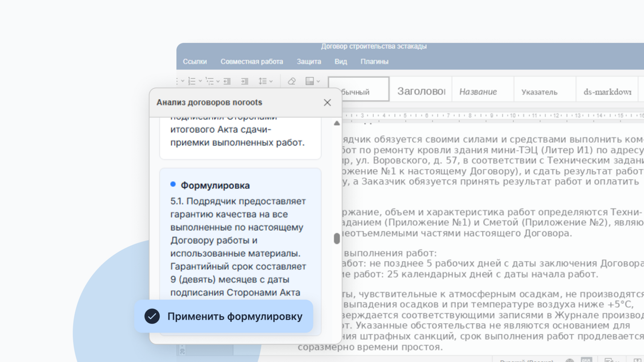The height and width of the screenshot is (362, 644).
Task: Open the Плагины tab
Action: pos(374,62)
